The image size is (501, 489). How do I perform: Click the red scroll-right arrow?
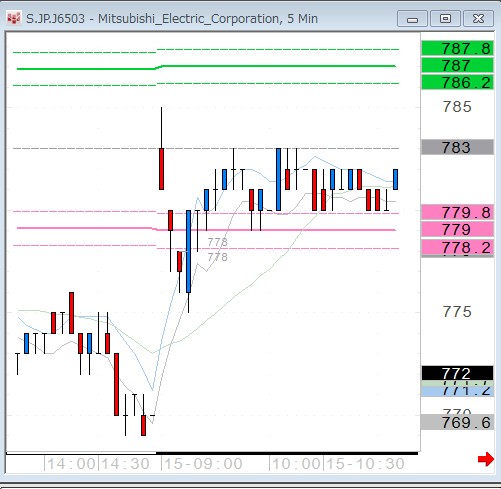(x=486, y=459)
